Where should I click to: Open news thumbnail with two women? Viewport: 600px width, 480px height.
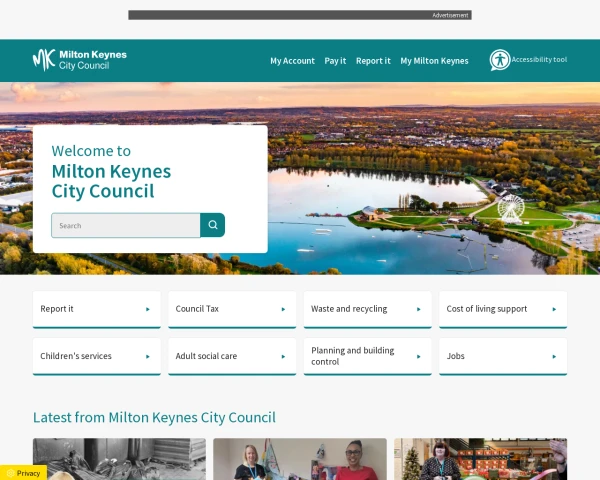pos(300,459)
